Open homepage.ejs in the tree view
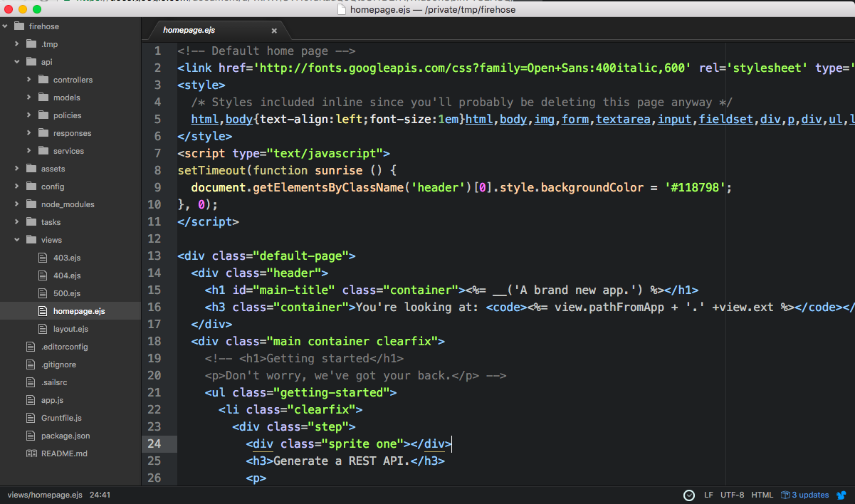This screenshot has width=855, height=504. click(70, 311)
